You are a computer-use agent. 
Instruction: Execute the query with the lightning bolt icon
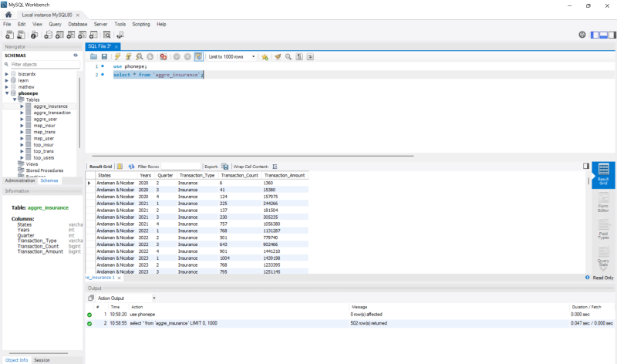point(118,56)
